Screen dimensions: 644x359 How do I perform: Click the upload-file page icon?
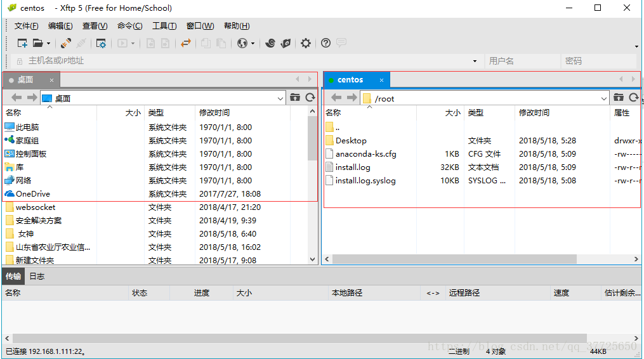165,42
